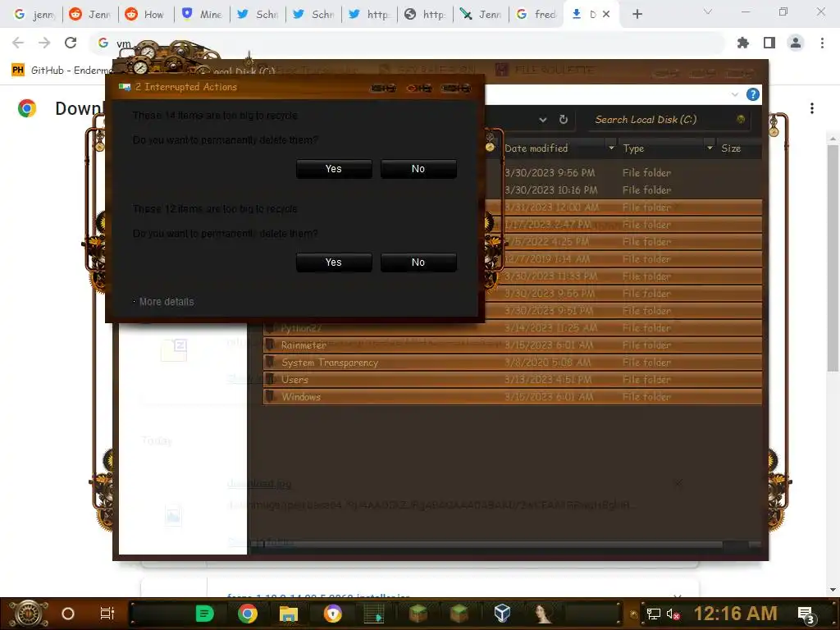Launch the green chat app on taskbar

(204, 614)
